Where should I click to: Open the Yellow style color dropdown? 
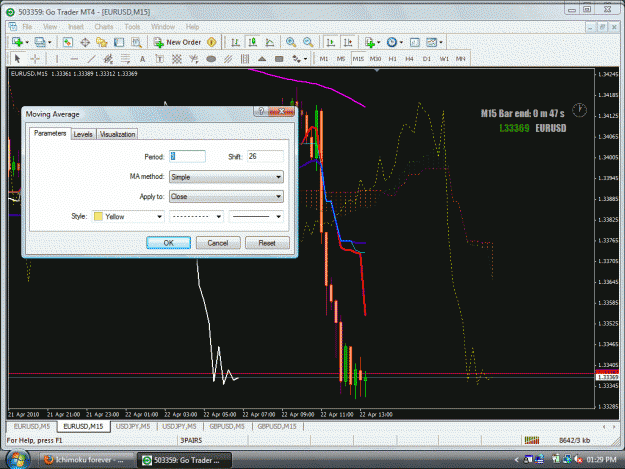[x=128, y=216]
